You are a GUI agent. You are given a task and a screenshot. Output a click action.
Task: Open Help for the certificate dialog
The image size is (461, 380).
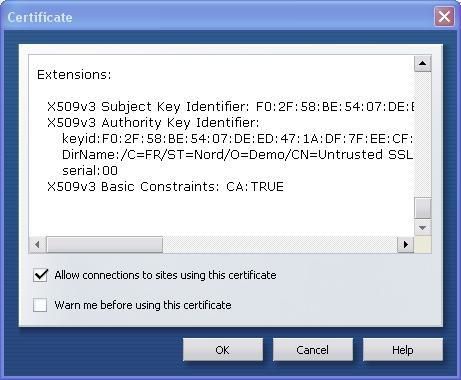coord(403,350)
